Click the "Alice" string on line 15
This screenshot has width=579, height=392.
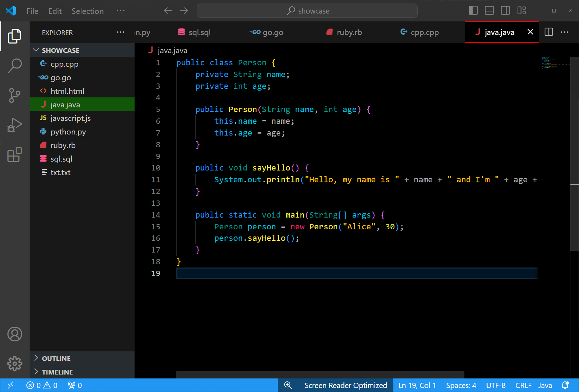pyautogui.click(x=359, y=227)
